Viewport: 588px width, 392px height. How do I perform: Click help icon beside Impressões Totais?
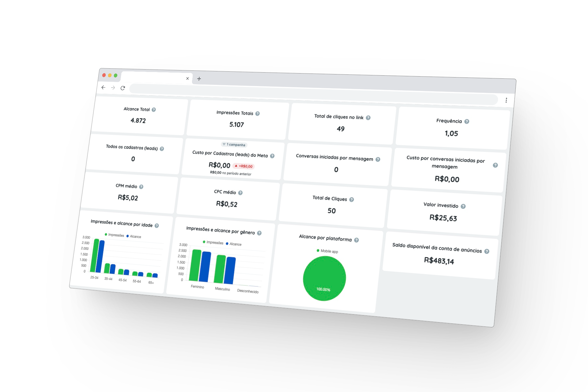pos(258,114)
